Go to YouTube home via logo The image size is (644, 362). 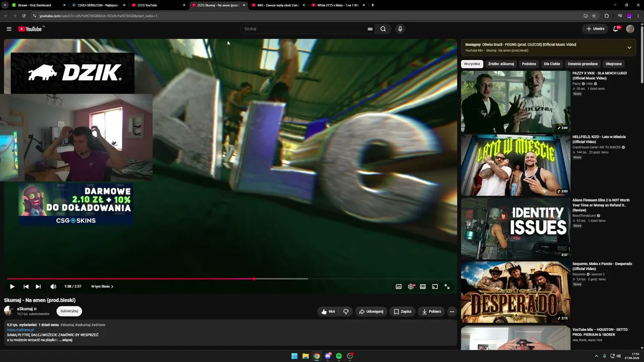click(30, 29)
